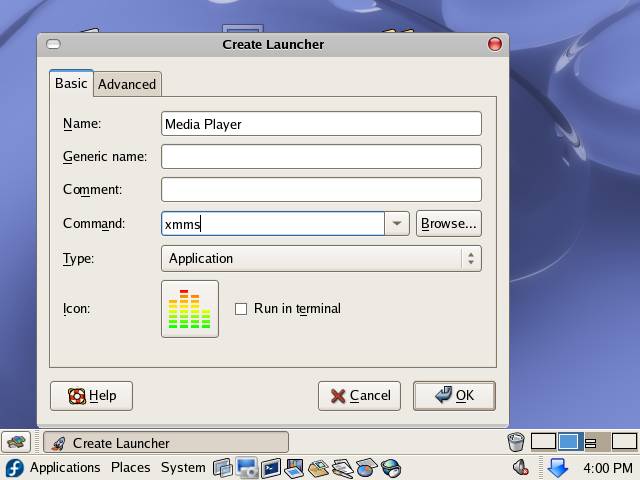The image size is (640, 480).
Task: Confirm with the OK button
Action: point(454,395)
